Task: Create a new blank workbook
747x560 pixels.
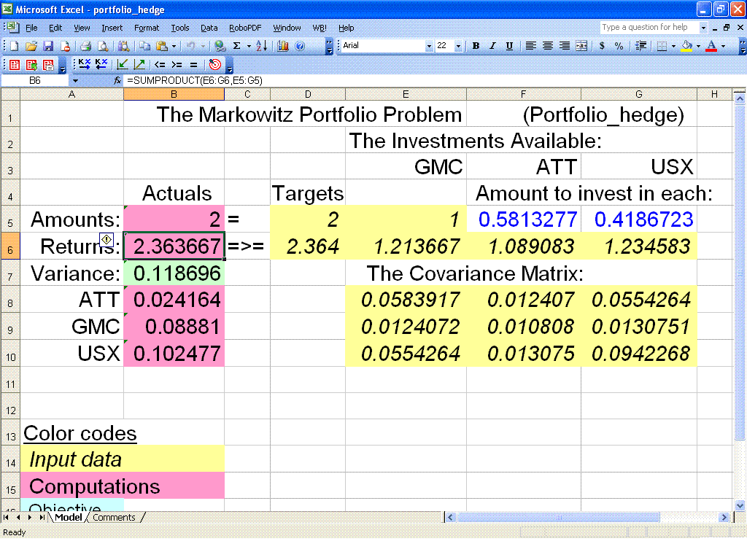Action: click(15, 46)
